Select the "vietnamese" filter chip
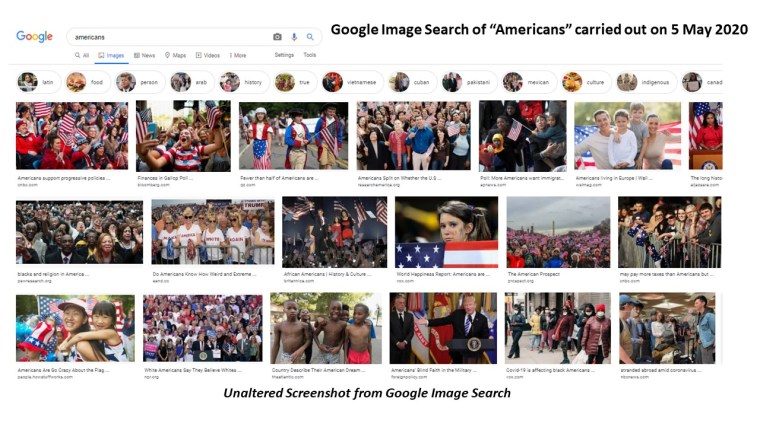 click(352, 82)
